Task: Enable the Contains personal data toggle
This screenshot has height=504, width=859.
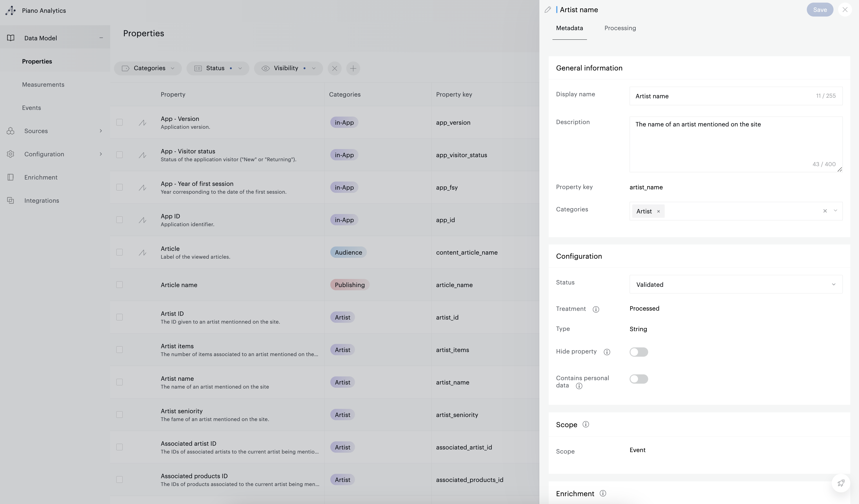Action: coord(639,379)
